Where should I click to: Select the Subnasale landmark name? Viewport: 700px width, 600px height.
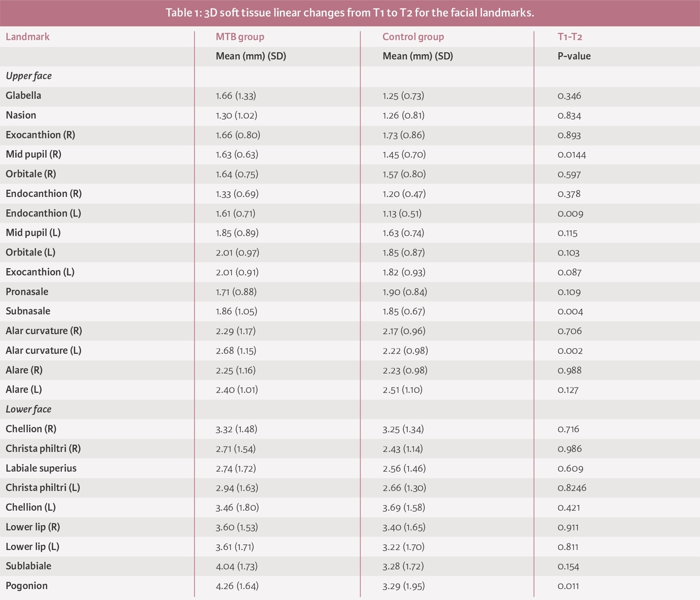(28, 311)
